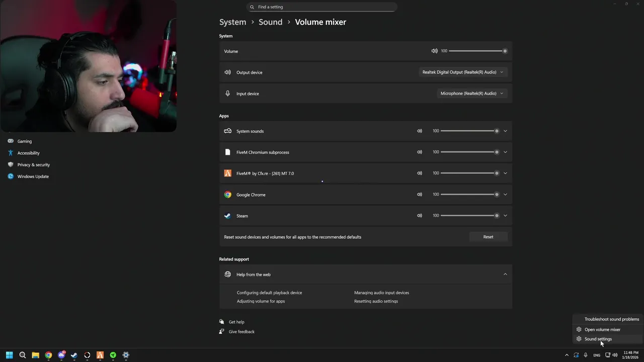Click the Find a setting search box
Viewport: 644px width, 362px height.
click(322, 7)
